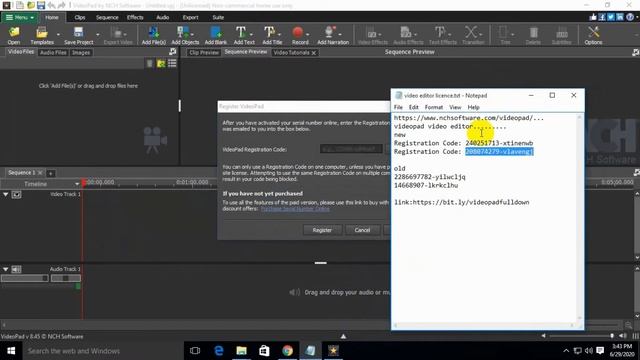Expand the Save Project dropdown arrow
This screenshot has height=360, width=640.
pos(98,35)
